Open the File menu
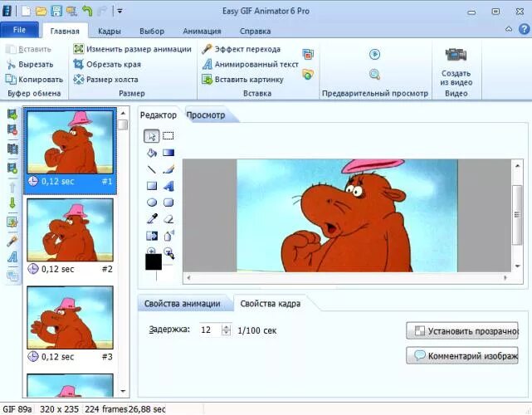Screen dimensions: 532x415 tap(19, 30)
